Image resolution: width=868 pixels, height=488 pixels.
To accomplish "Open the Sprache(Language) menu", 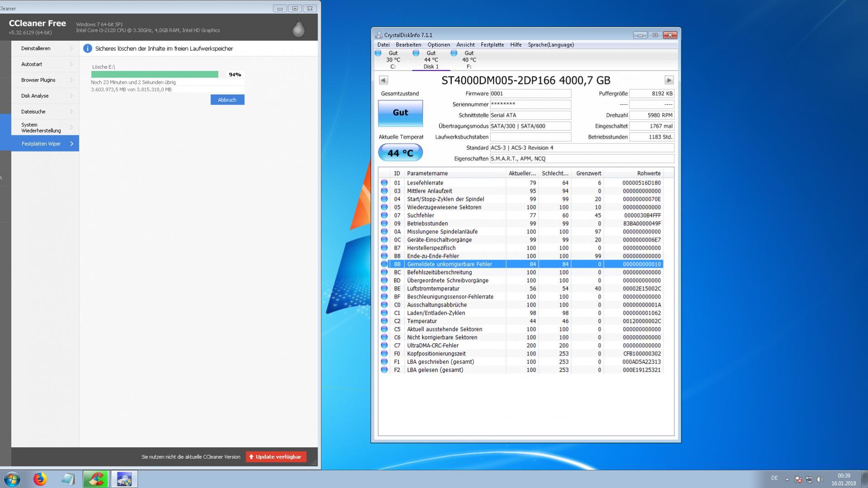I will tap(551, 45).
